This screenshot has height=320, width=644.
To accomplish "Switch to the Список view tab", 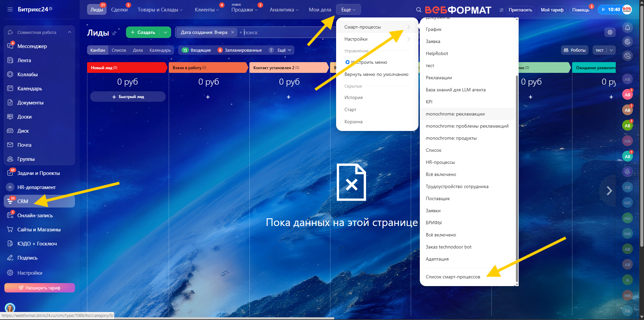I will click(119, 50).
